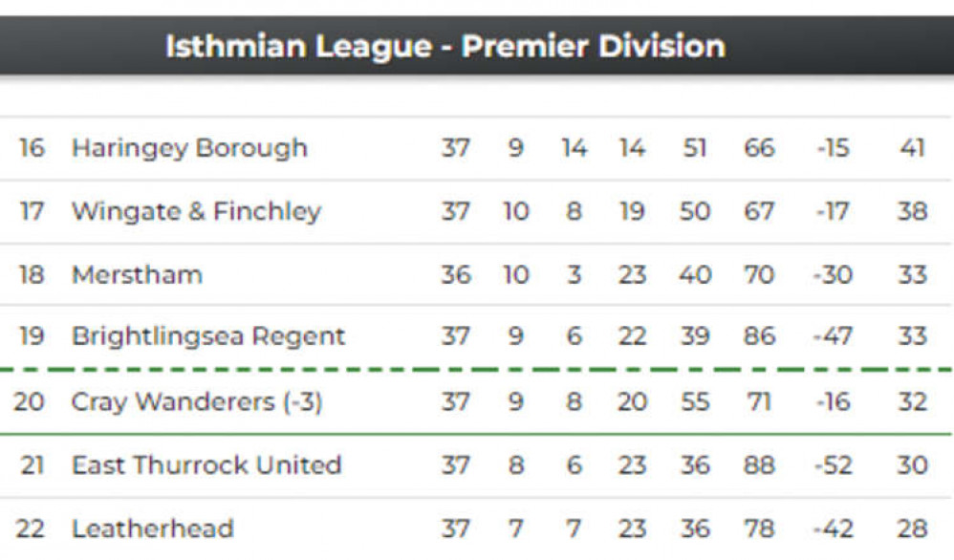Click the Cray Wanderers (-3) team name

197,402
